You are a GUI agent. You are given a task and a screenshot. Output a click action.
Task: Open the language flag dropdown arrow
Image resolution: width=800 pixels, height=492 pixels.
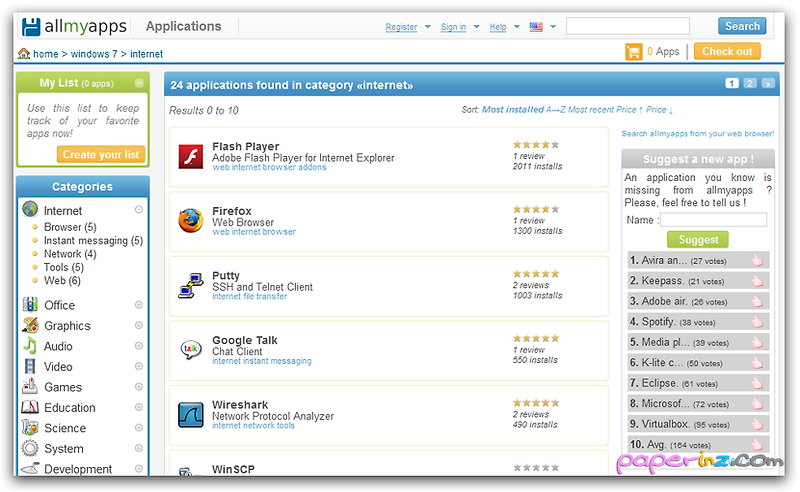coord(553,27)
